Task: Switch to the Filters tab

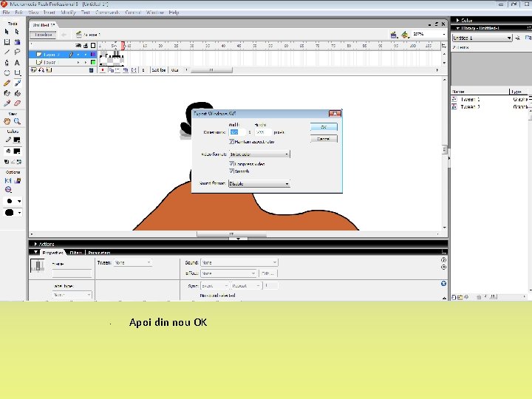Action: point(75,253)
